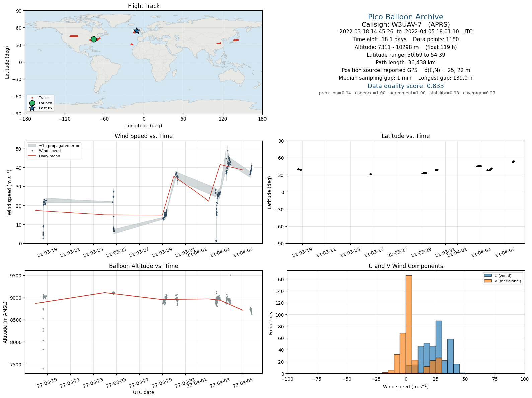532x398 pixels.
Task: Click the "Altitude (m AMSL)" axis label
Action: tap(5, 322)
